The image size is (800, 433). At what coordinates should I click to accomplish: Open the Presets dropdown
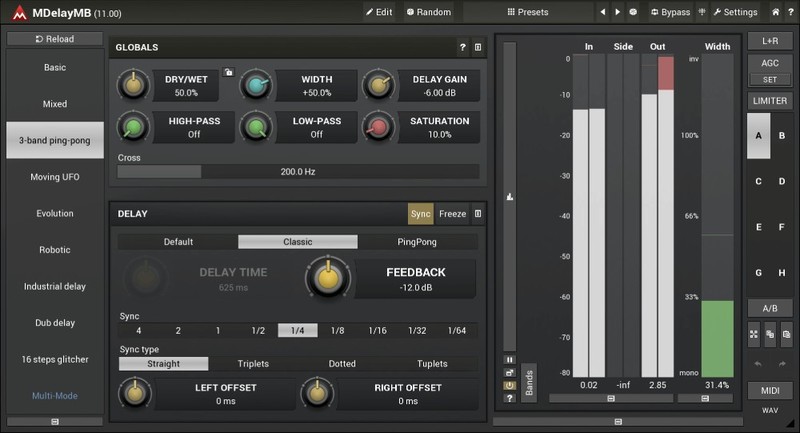coord(527,12)
